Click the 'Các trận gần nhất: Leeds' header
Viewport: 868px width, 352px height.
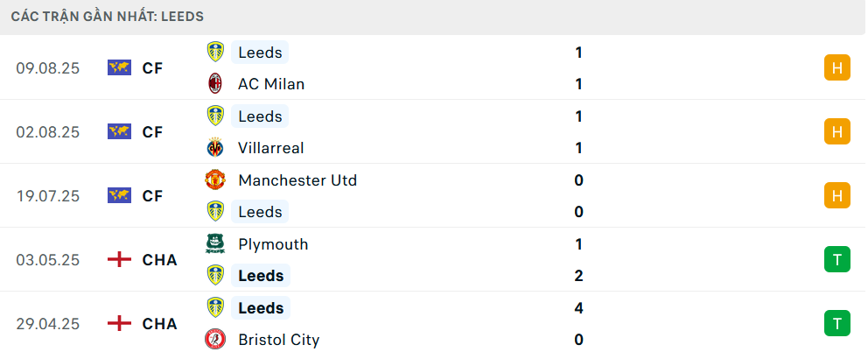pyautogui.click(x=108, y=17)
